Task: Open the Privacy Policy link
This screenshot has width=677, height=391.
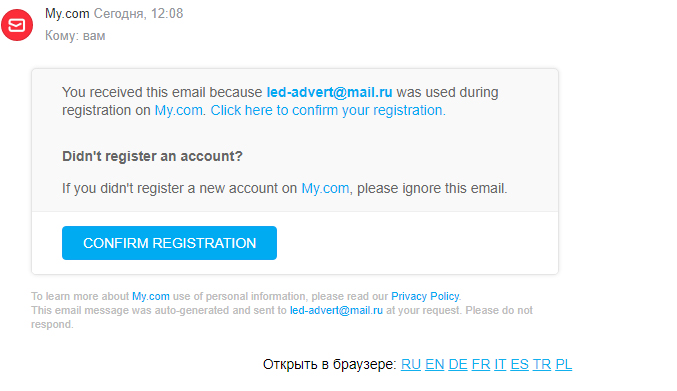Action: coord(425,296)
